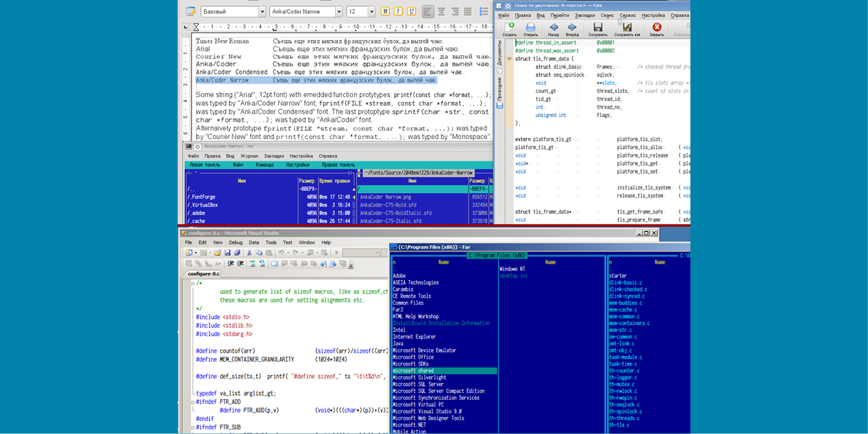Open Visual Studio's Debug menu
The height and width of the screenshot is (434, 868).
pyautogui.click(x=236, y=242)
